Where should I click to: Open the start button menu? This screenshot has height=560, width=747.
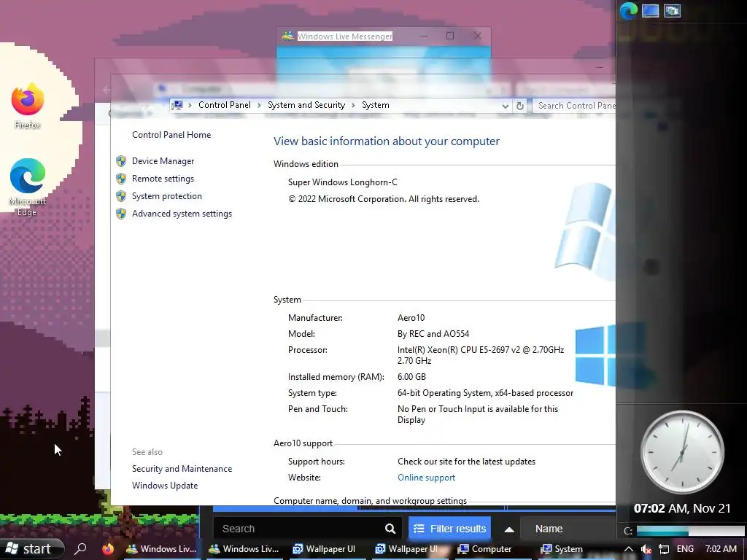[32, 549]
